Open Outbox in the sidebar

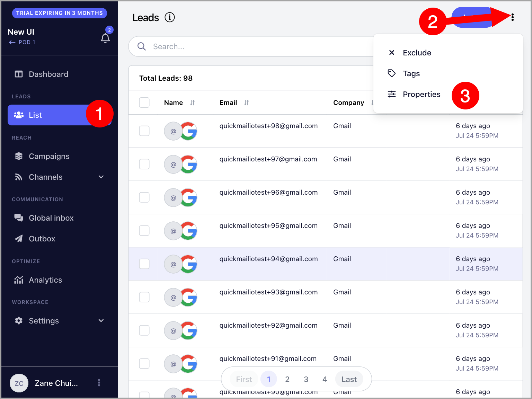[60, 239]
